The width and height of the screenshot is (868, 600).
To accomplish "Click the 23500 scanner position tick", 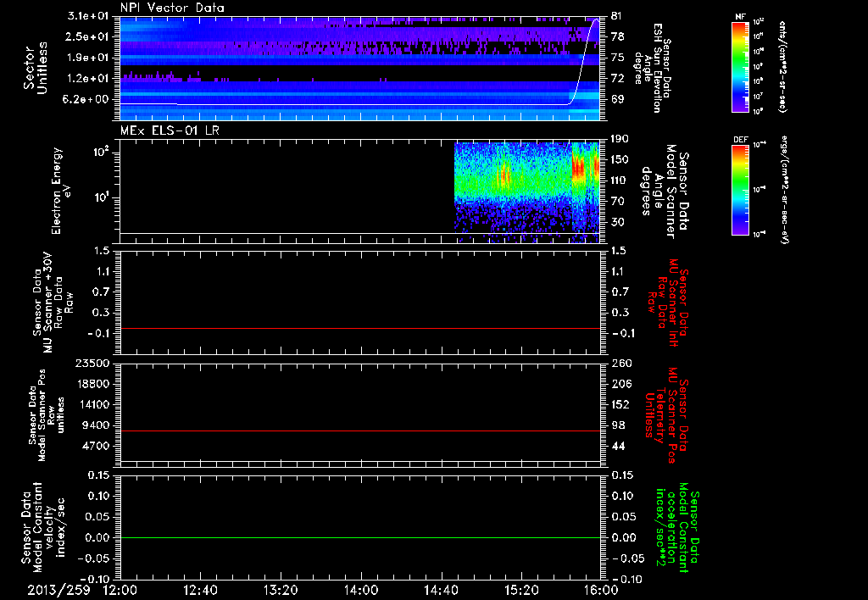I will 92,363.
